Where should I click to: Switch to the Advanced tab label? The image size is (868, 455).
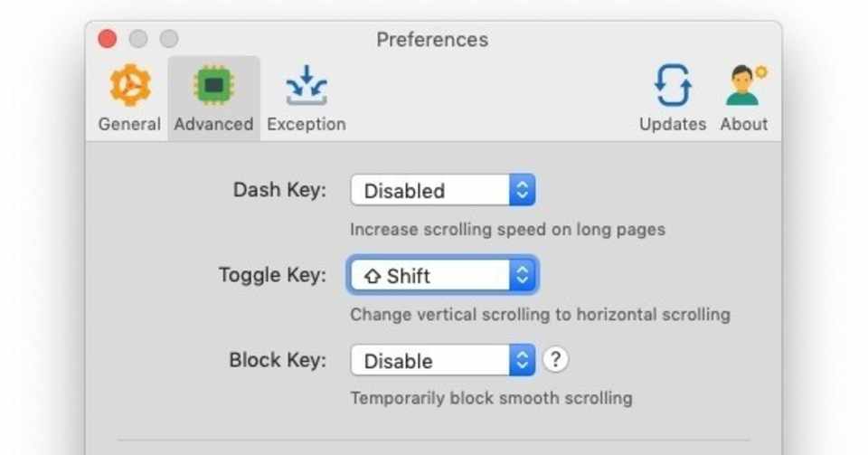pyautogui.click(x=213, y=124)
